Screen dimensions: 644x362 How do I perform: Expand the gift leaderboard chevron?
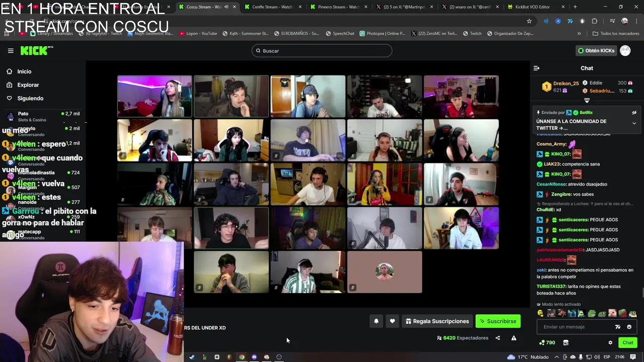point(587,101)
